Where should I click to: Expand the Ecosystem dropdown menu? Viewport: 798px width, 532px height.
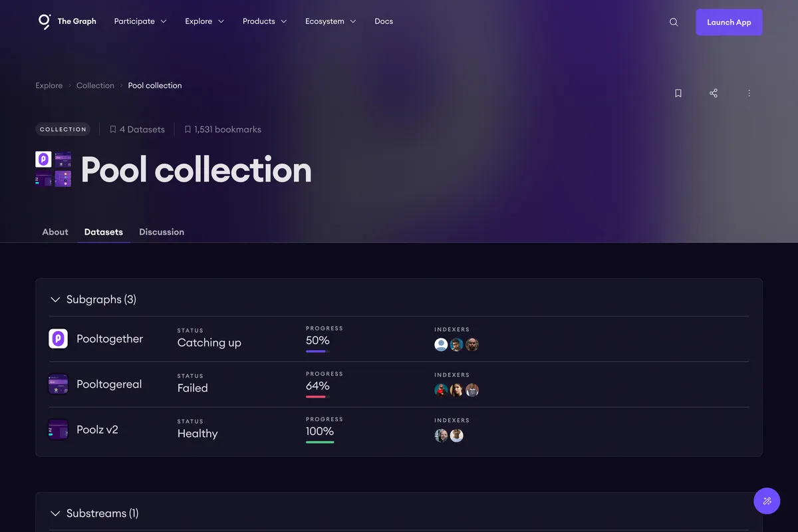pos(331,21)
